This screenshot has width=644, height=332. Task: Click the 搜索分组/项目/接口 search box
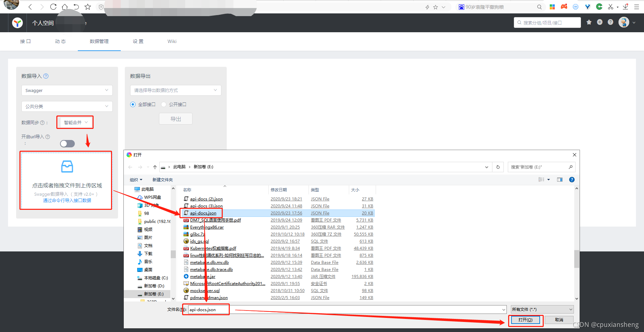click(547, 22)
